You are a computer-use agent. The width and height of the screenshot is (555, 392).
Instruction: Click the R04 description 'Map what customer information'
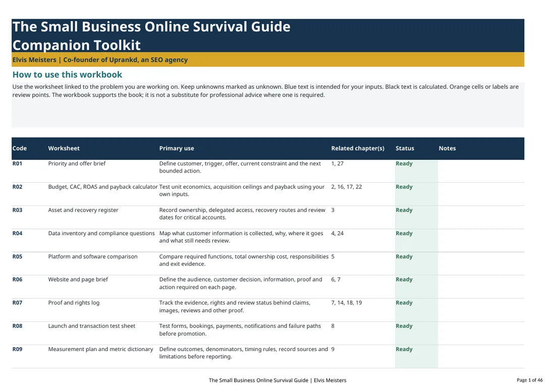click(241, 237)
